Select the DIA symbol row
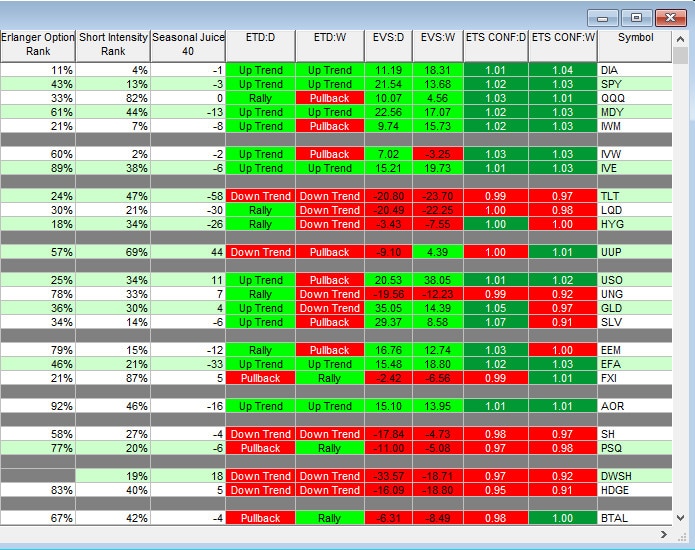Screen dimensions: 695x550 click(x=336, y=70)
